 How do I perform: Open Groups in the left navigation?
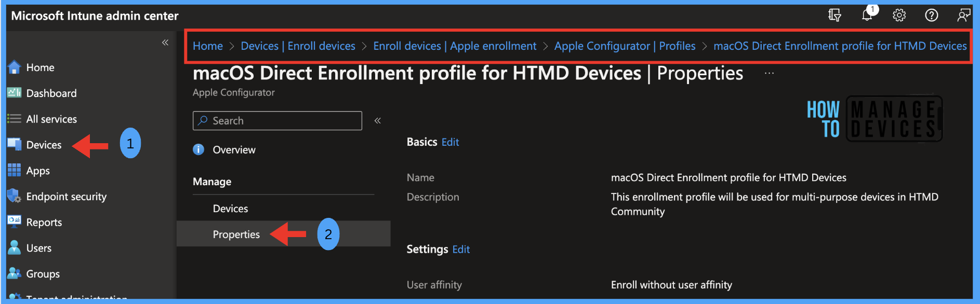[43, 274]
